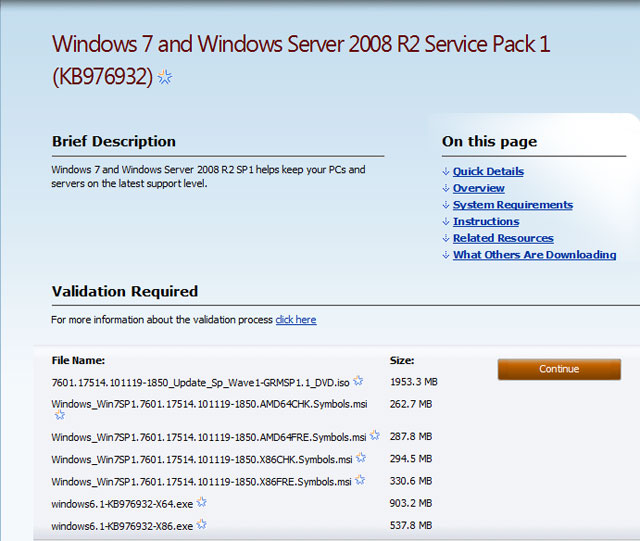Click the down arrow beside Related Resources

click(x=446, y=238)
